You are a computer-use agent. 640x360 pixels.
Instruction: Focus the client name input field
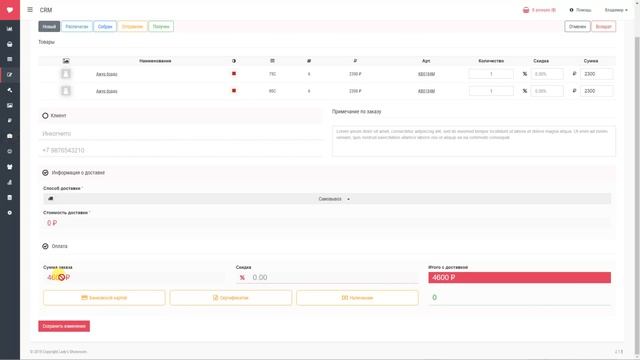click(x=181, y=133)
